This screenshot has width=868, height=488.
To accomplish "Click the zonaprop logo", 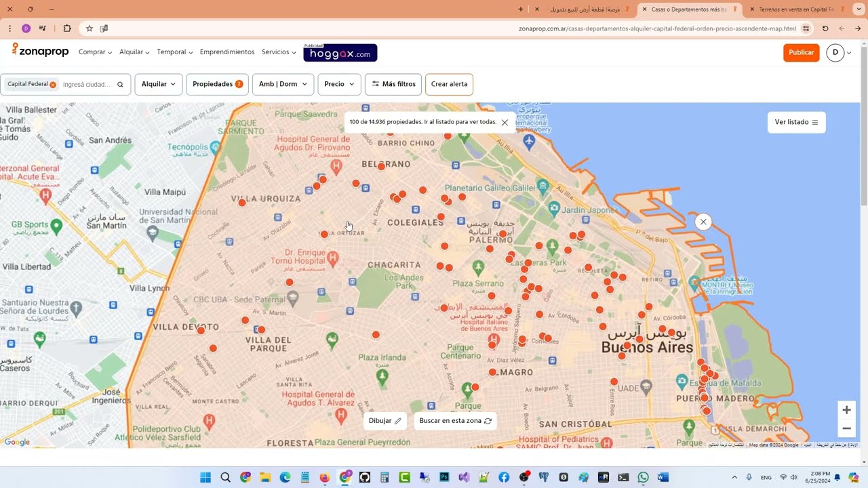I will click(x=40, y=51).
